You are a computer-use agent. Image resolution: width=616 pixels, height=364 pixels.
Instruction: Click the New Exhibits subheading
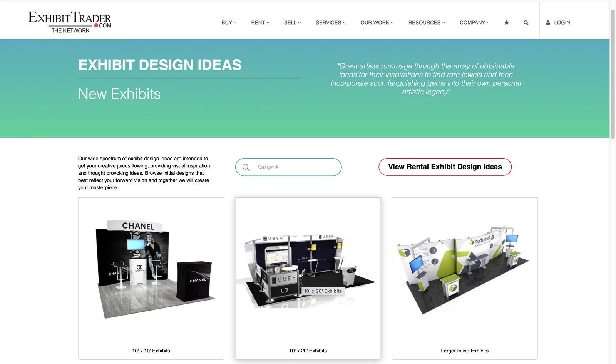point(119,94)
